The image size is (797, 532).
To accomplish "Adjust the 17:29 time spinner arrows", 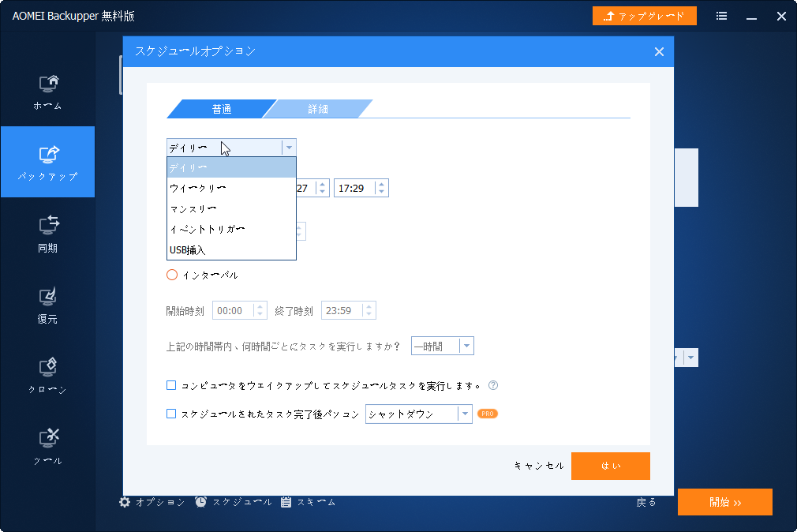I will click(381, 188).
